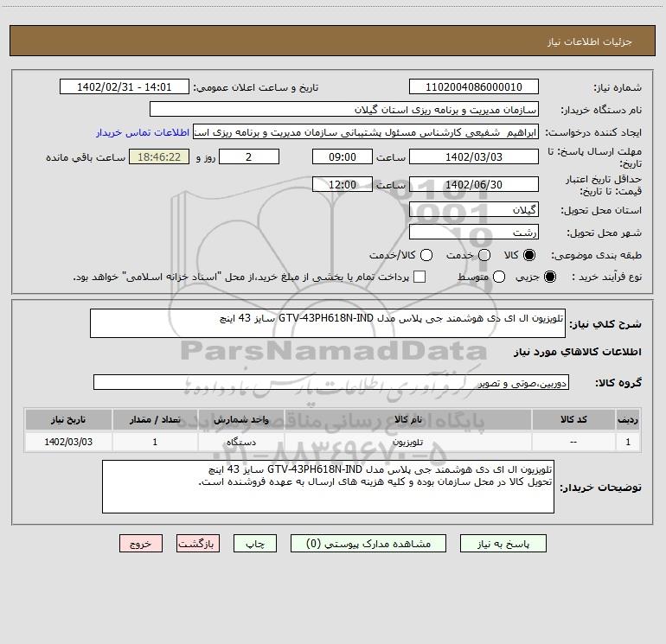This screenshot has width=666, height=644.
Task: Select the جزیی purchase type radio
Action: point(550,277)
